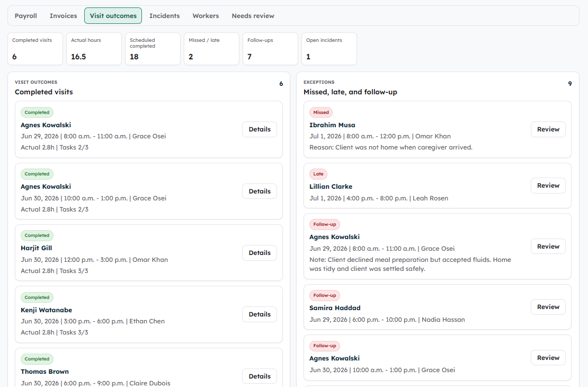Review Agnes Kowalski Jun 30 follow-up

pyautogui.click(x=548, y=358)
